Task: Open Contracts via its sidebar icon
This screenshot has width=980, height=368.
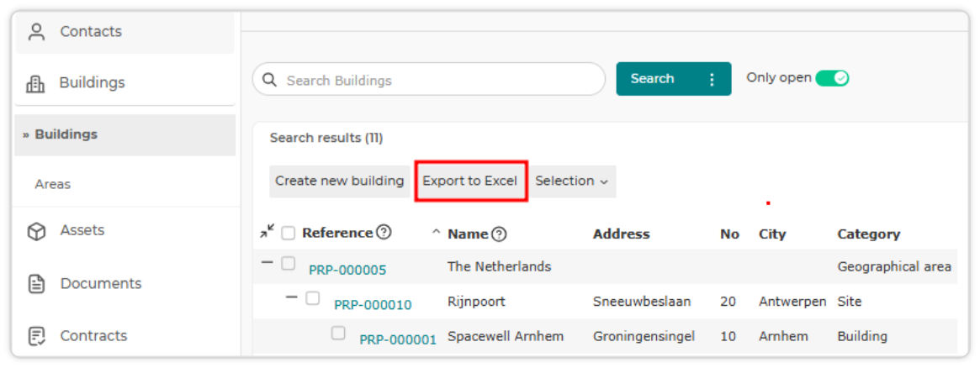Action: click(38, 337)
